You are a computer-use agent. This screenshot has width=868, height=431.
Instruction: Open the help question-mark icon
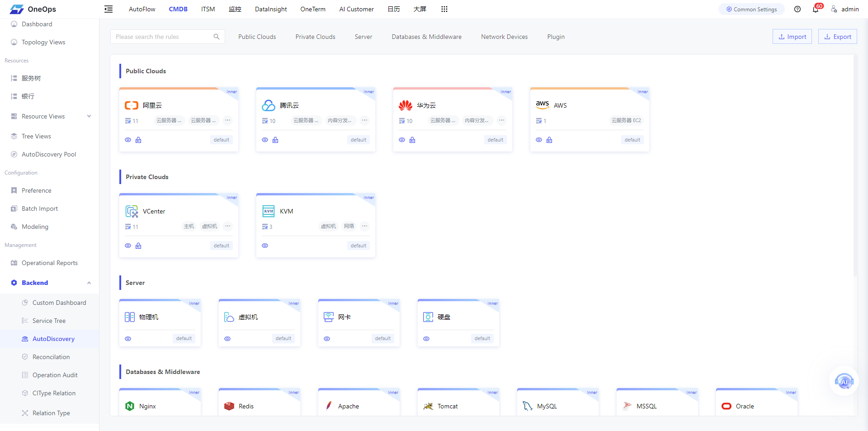[797, 9]
